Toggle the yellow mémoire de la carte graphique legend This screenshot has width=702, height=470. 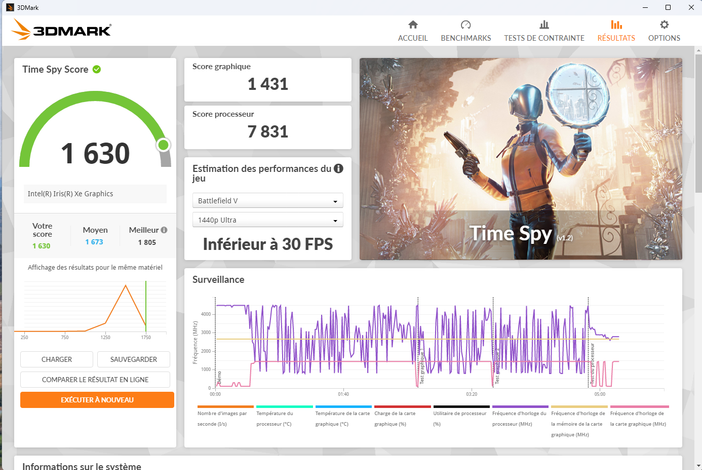(579, 423)
